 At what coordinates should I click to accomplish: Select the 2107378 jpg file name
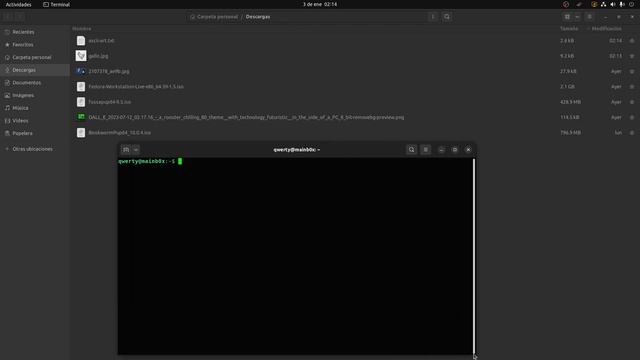[109, 71]
